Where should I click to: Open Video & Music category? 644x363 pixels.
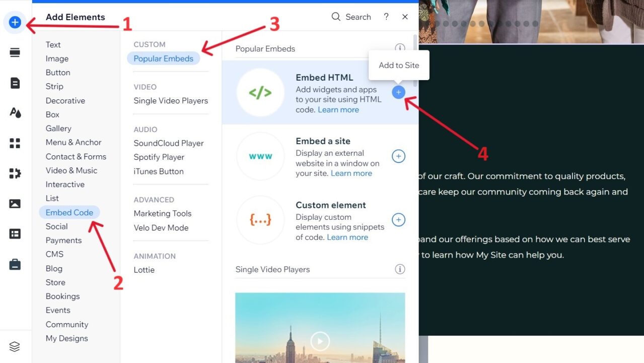71,170
